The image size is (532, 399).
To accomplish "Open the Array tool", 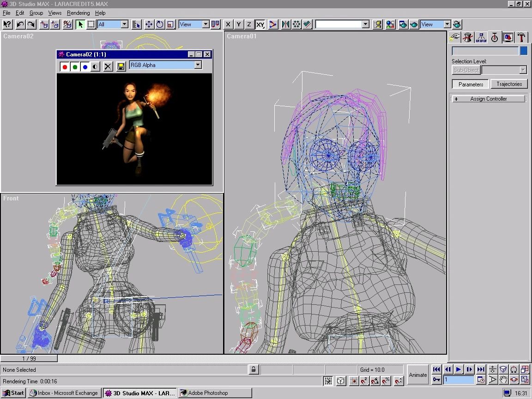I will pos(297,24).
